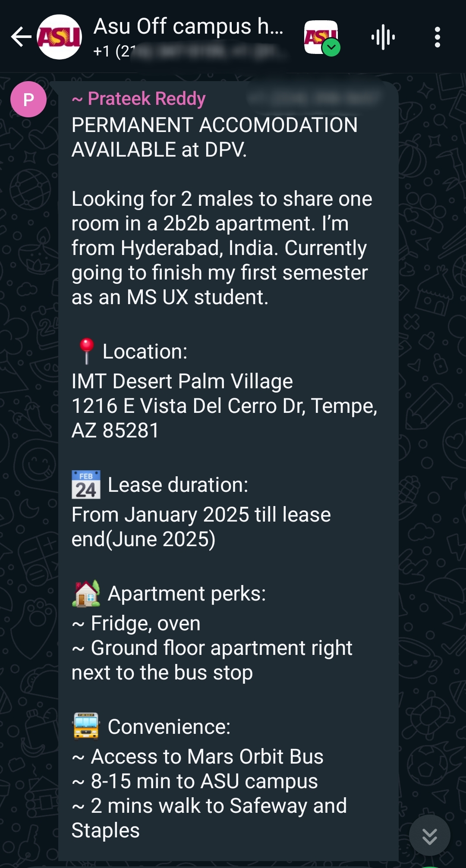The width and height of the screenshot is (466, 868).
Task: Open the "Asu Off campus h..." group info
Action: [188, 27]
